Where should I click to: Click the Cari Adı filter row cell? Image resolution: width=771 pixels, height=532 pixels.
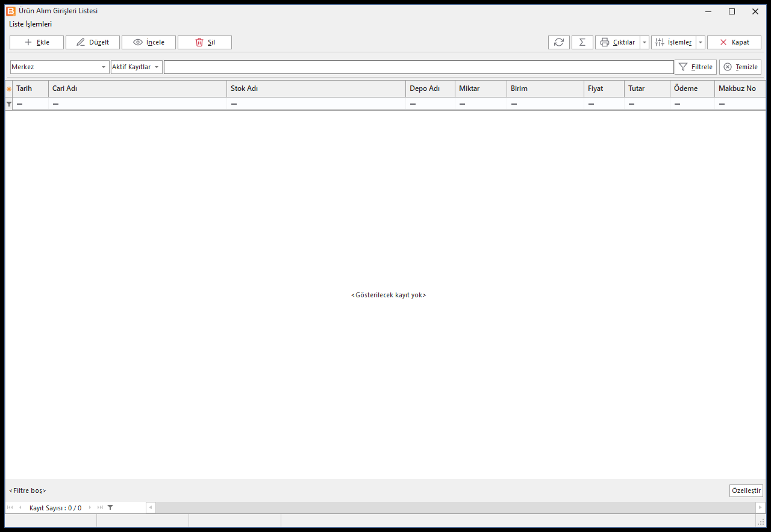click(x=138, y=104)
